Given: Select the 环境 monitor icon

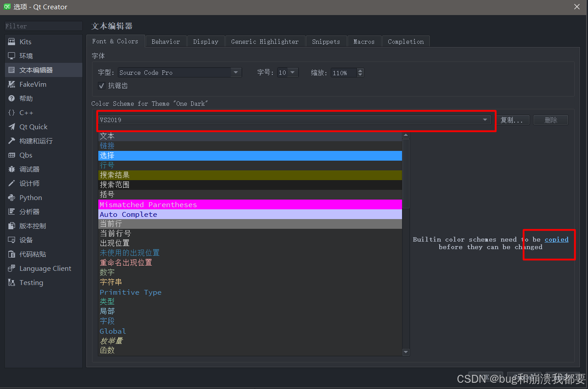Looking at the screenshot, I should (12, 56).
